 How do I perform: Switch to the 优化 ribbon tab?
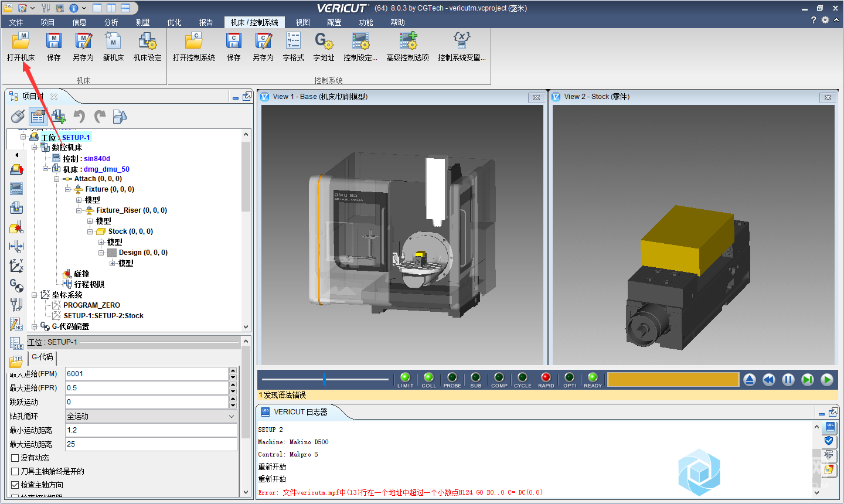pos(174,22)
